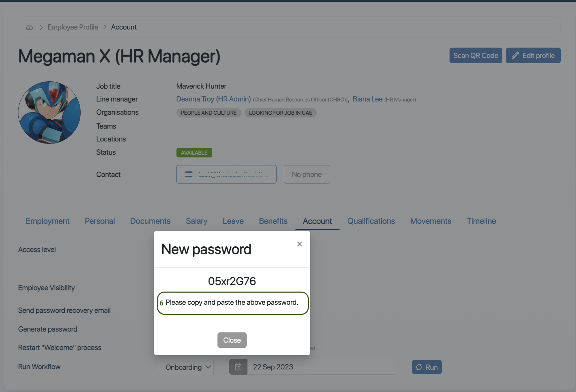Image resolution: width=576 pixels, height=392 pixels.
Task: Close the New password dialog with X
Action: (299, 244)
